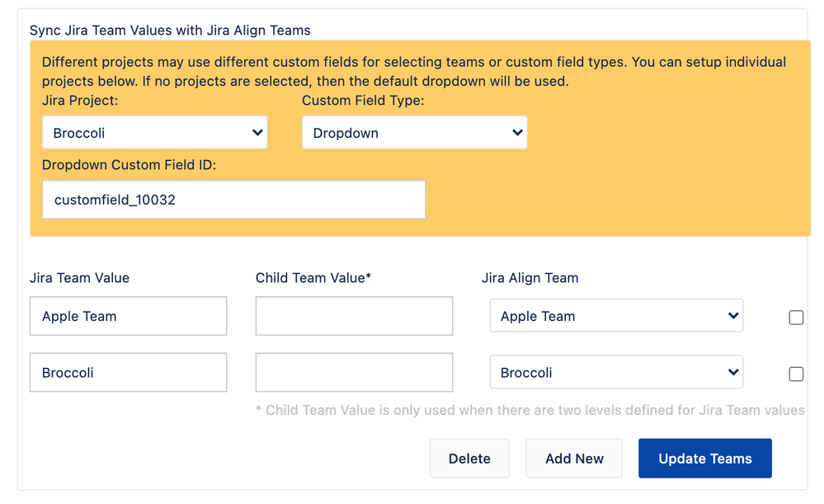This screenshot has width=824, height=504.
Task: Open Jira Align Team dropdown showing Broccoli
Action: pos(616,373)
